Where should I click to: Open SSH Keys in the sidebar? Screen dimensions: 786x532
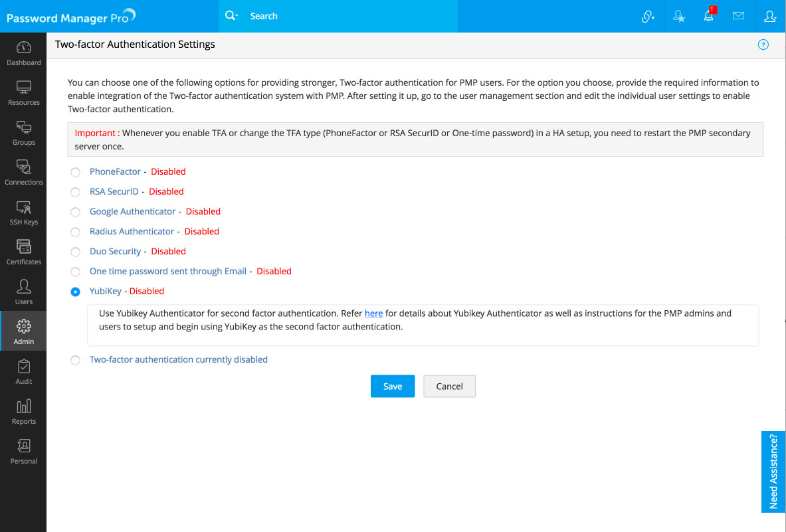pyautogui.click(x=23, y=213)
